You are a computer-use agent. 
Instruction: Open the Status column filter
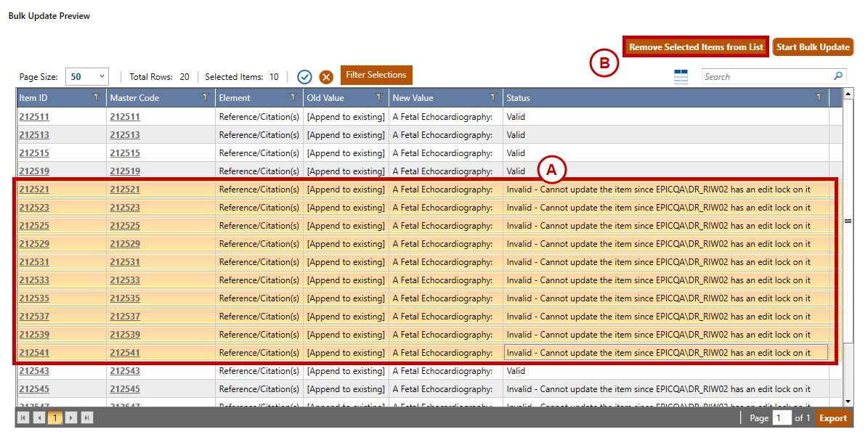pos(819,98)
